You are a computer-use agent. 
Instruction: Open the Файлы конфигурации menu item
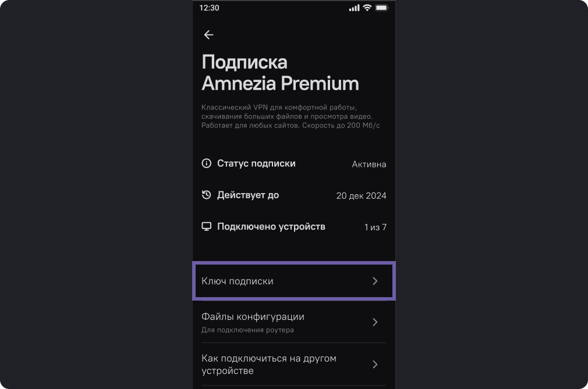[x=294, y=322]
